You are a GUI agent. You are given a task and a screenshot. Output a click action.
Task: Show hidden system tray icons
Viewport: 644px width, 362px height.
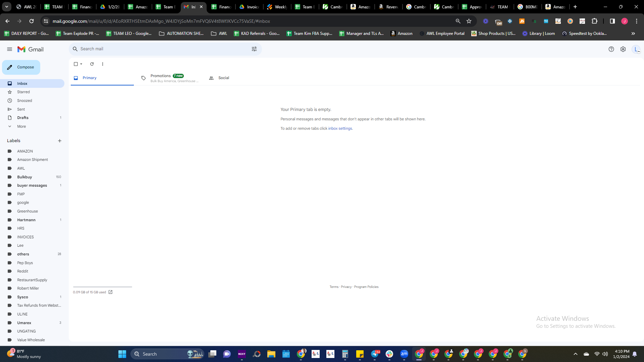pyautogui.click(x=576, y=354)
